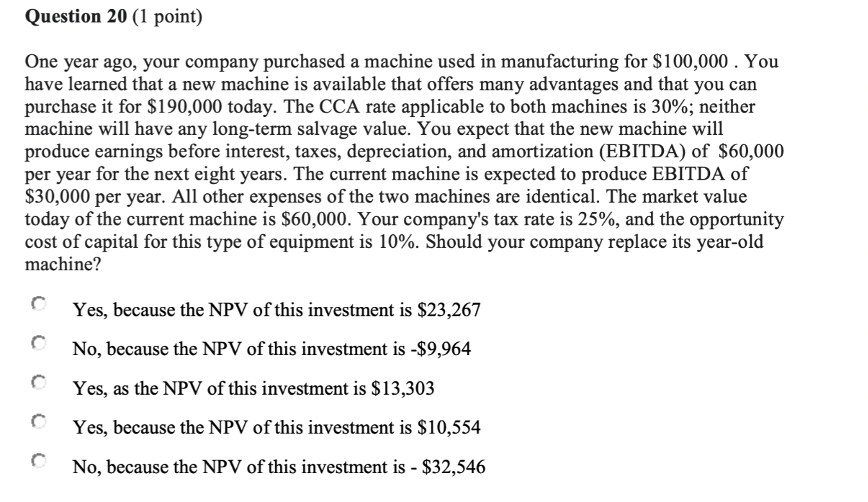Select the radio button for NPV -$32,546 option

[37, 460]
